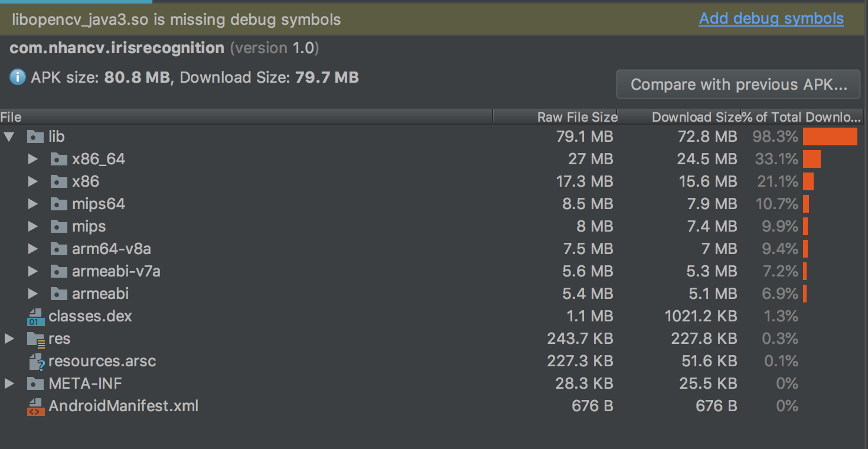The width and height of the screenshot is (868, 449).
Task: Sort by Download Size column header
Action: tap(696, 117)
